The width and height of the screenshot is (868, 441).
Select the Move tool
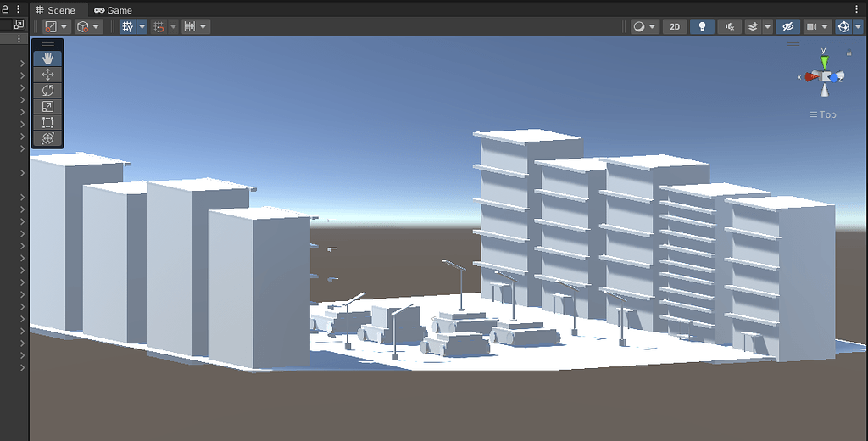coord(47,75)
